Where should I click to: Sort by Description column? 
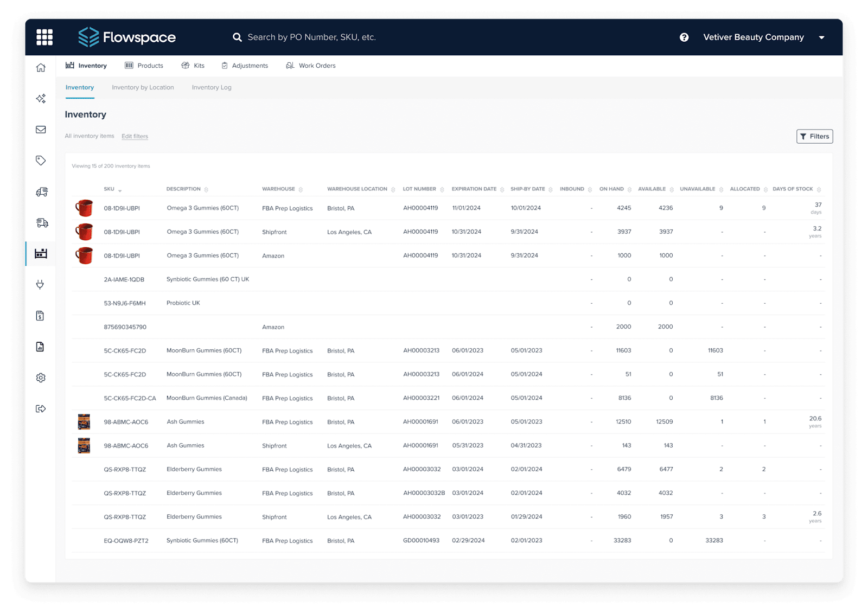(206, 189)
